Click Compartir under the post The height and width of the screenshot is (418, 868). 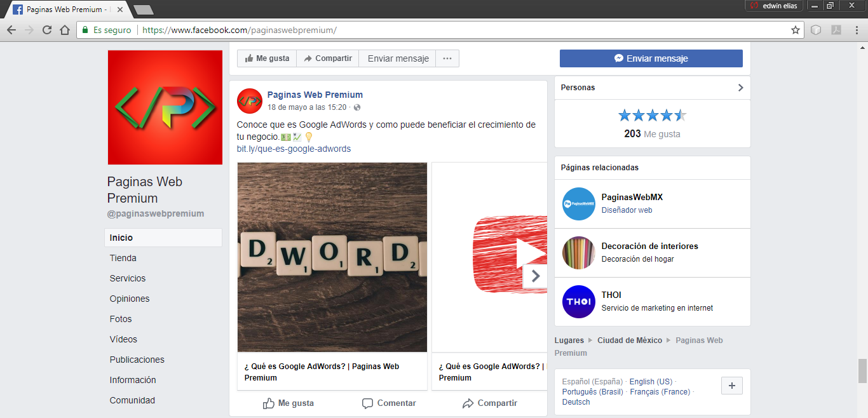489,403
